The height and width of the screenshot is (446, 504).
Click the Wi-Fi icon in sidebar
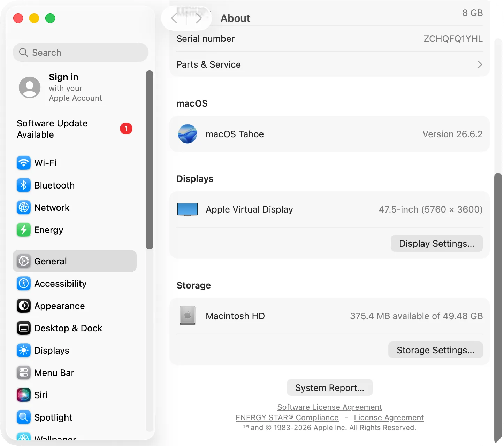pyautogui.click(x=24, y=163)
